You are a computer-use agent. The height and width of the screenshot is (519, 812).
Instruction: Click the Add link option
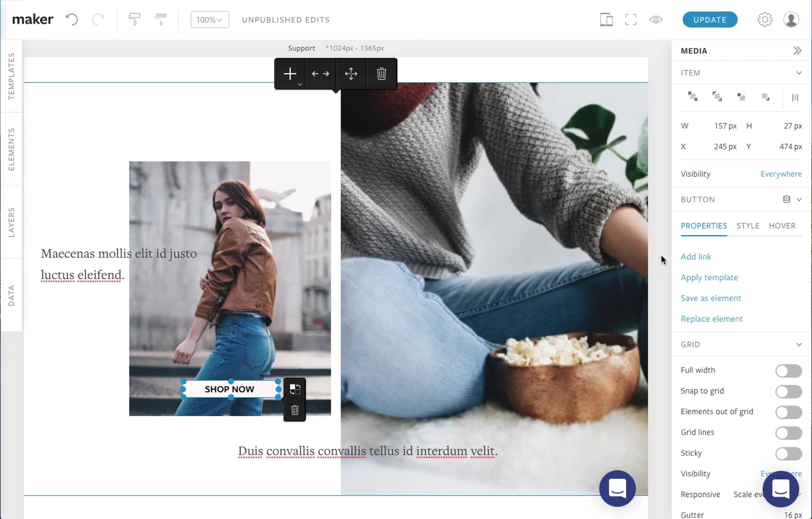[x=696, y=257]
